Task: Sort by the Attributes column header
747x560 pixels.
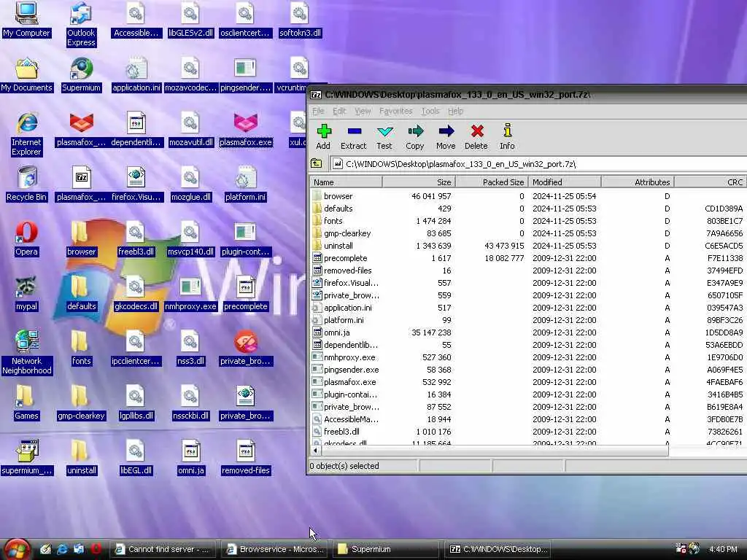Action: tap(638, 182)
